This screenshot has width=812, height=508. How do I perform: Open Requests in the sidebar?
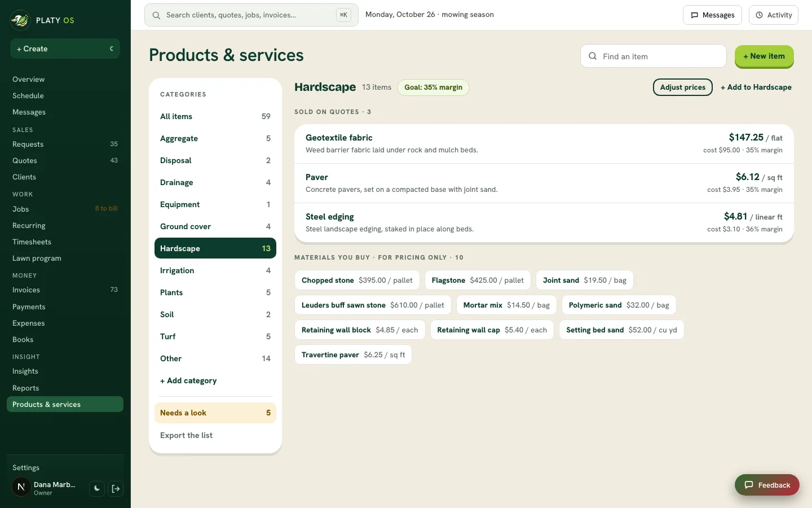point(65,144)
